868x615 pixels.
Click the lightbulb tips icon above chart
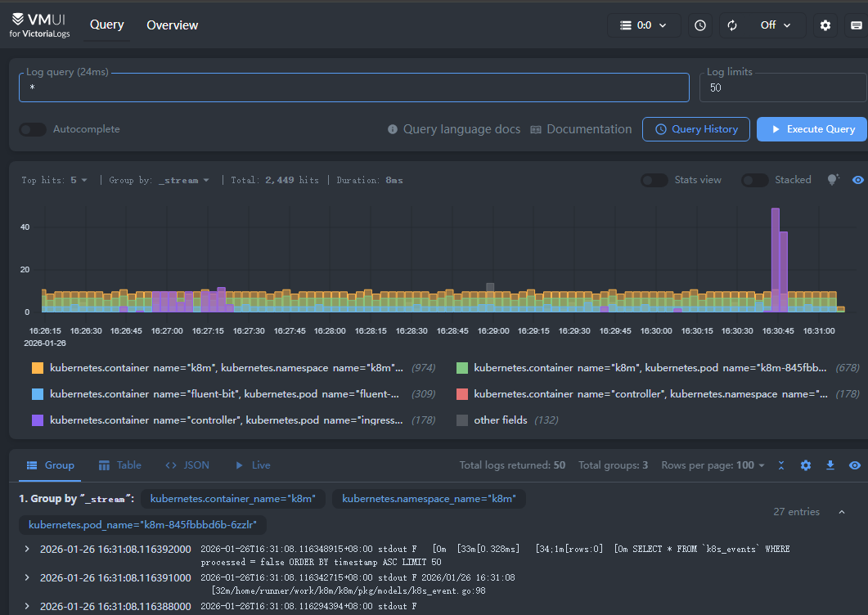[x=833, y=180]
